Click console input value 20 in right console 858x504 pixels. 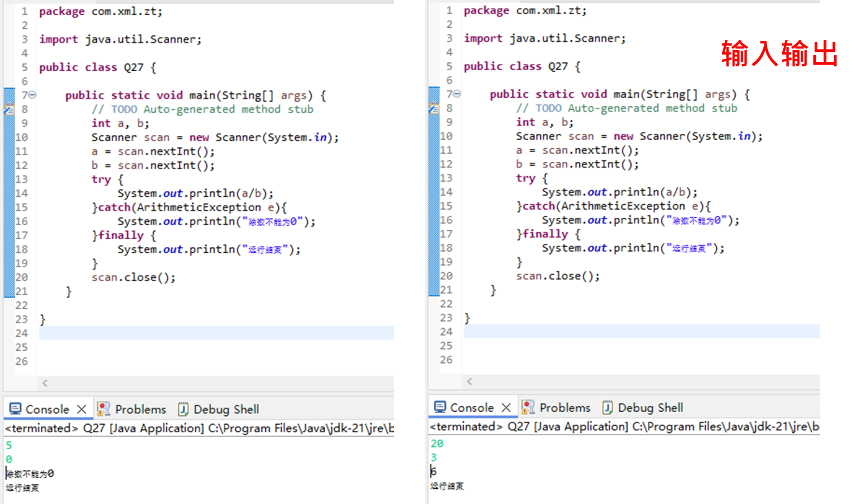click(x=437, y=444)
